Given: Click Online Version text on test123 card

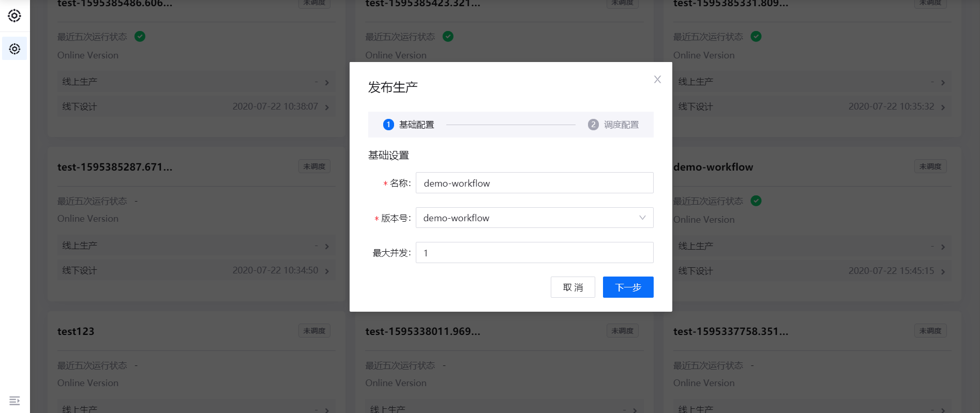Looking at the screenshot, I should coord(88,383).
